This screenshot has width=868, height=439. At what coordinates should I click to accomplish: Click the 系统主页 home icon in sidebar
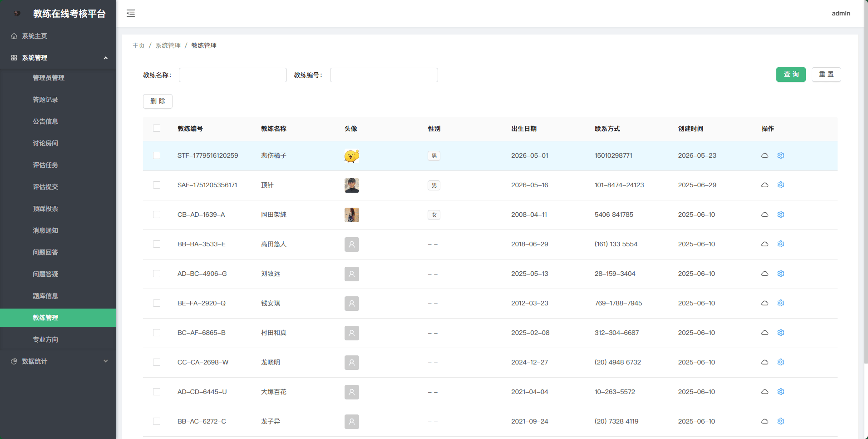pos(14,36)
